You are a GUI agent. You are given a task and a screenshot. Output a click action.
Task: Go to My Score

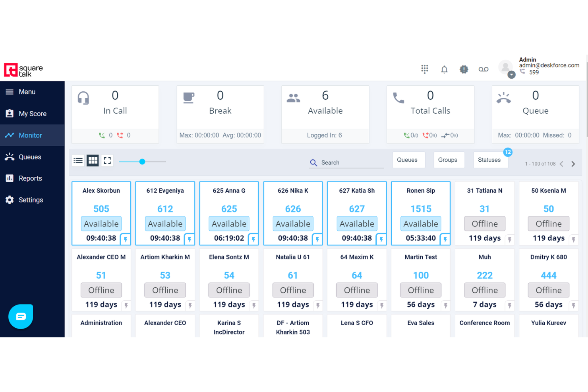[x=32, y=114]
